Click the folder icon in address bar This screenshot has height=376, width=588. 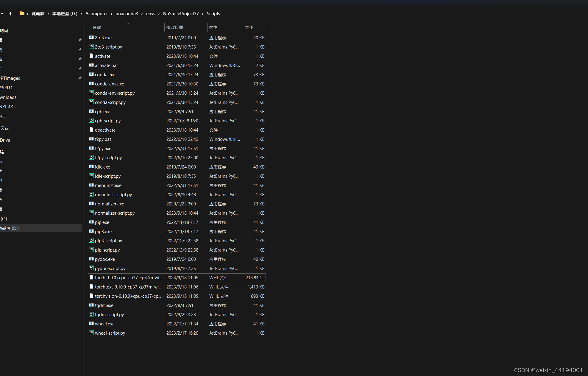coord(22,13)
